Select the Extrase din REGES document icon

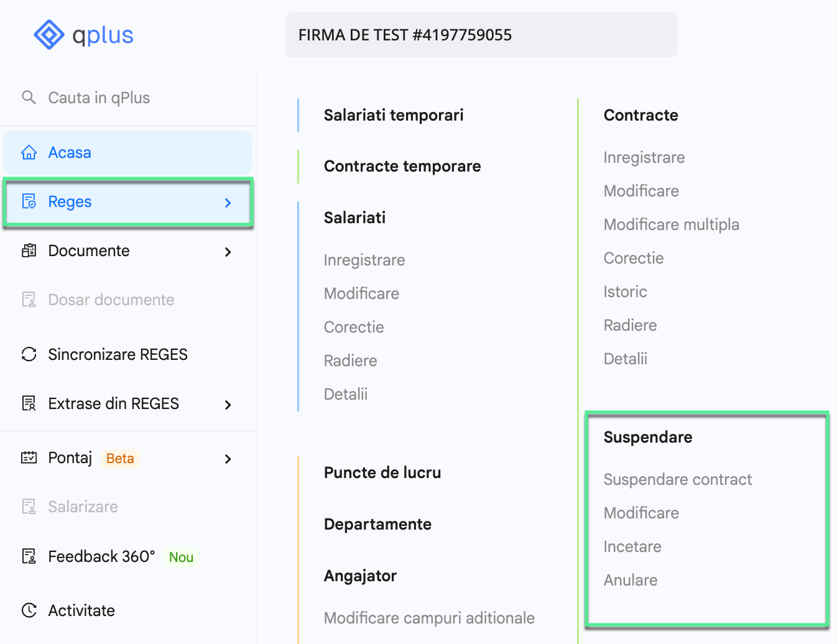(29, 403)
